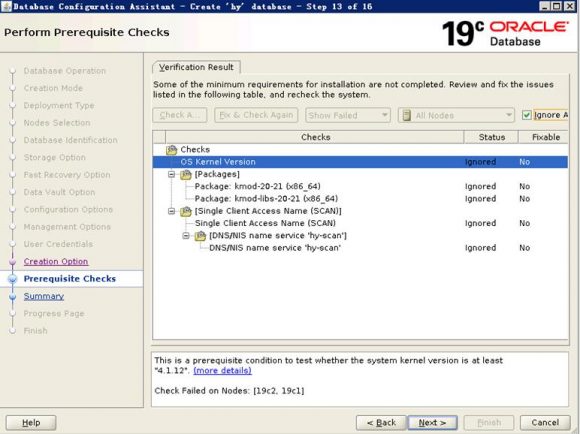Click the Checks root folder icon
Image resolution: width=580 pixels, height=434 pixels.
pos(172,149)
